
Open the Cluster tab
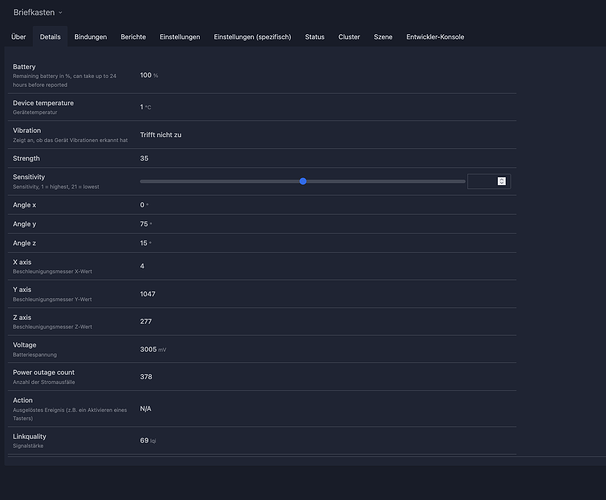pos(349,37)
